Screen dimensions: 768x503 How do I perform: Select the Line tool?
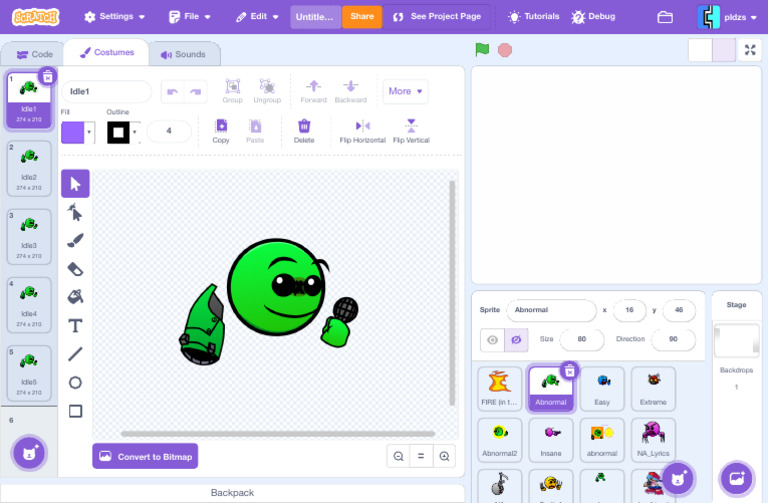tap(75, 354)
